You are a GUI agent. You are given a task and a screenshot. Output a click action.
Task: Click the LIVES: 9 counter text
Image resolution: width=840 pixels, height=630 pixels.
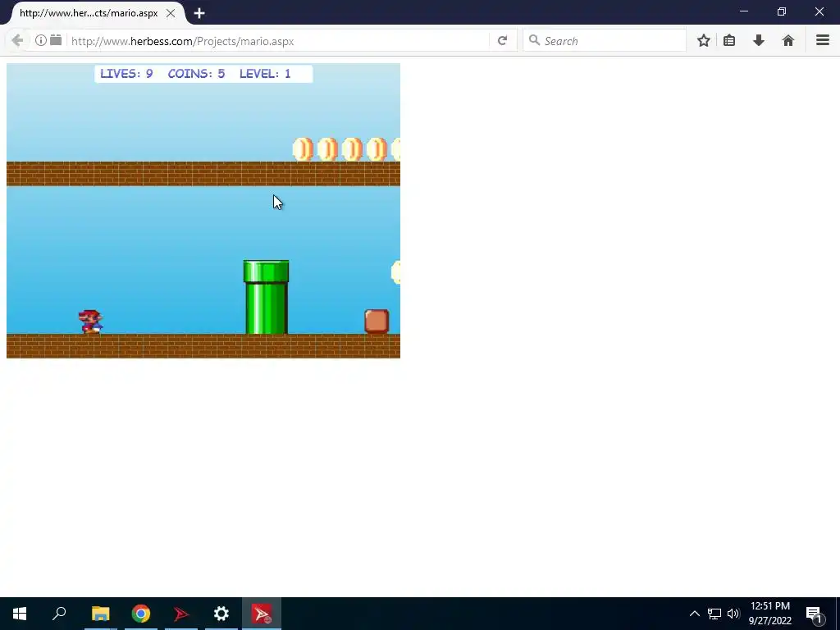pos(126,74)
